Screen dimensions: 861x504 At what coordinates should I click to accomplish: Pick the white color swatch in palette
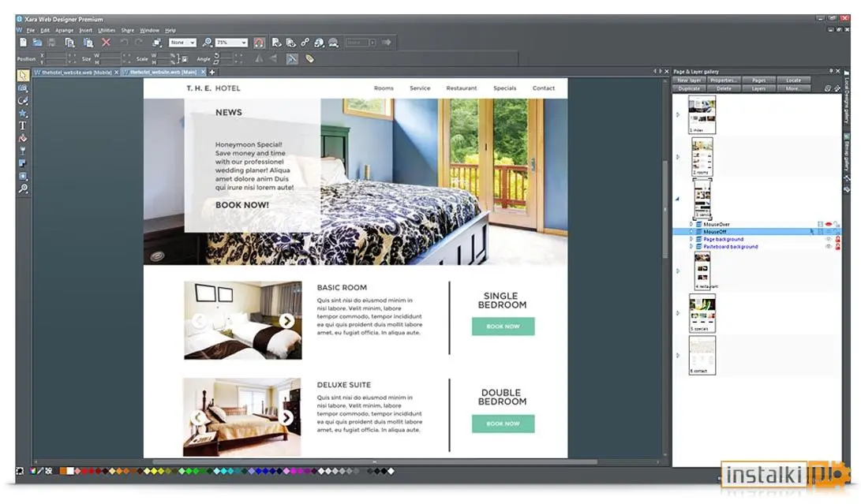pyautogui.click(x=70, y=471)
